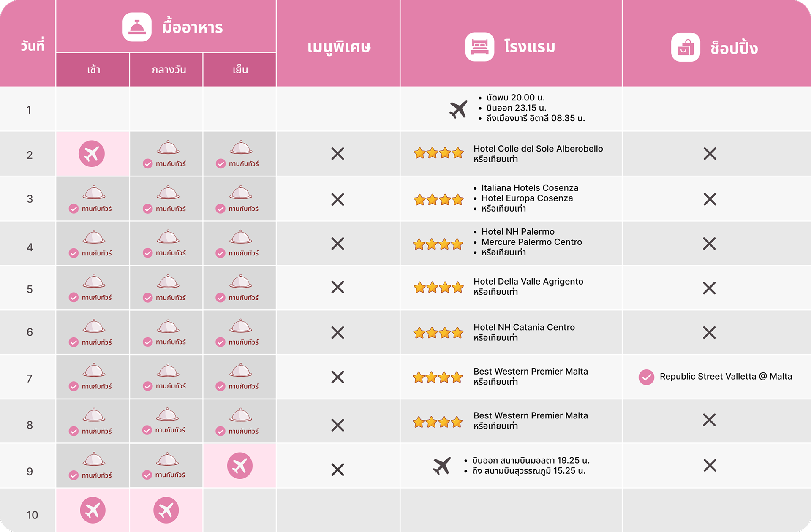Click the shopping bag icon in header
Screen dimensions: 811x532
click(685, 47)
